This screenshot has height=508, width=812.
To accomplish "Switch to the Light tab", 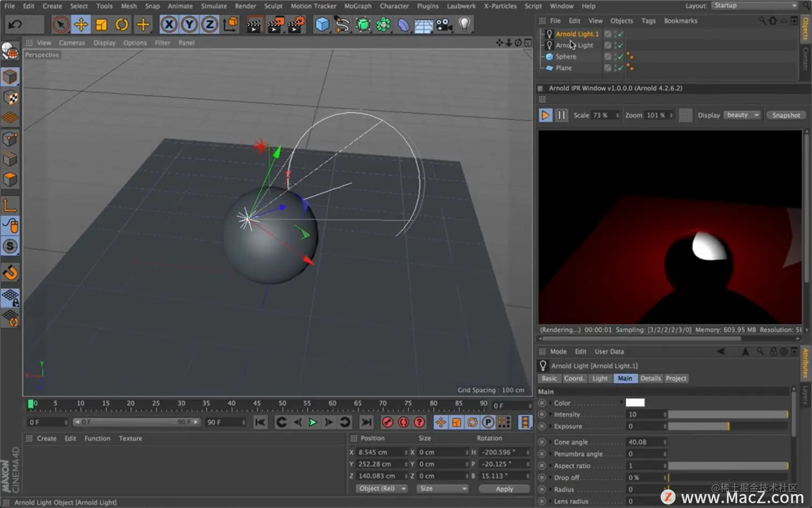I will click(x=599, y=378).
